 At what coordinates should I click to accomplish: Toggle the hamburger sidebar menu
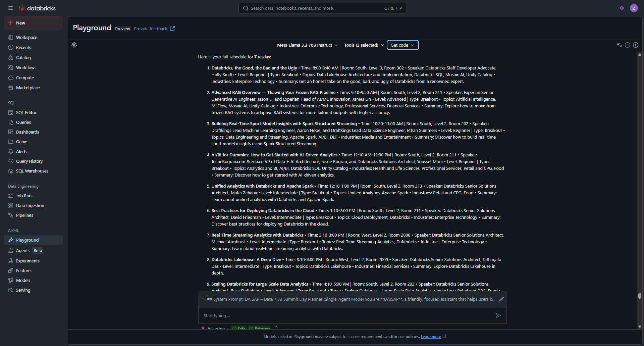point(11,8)
